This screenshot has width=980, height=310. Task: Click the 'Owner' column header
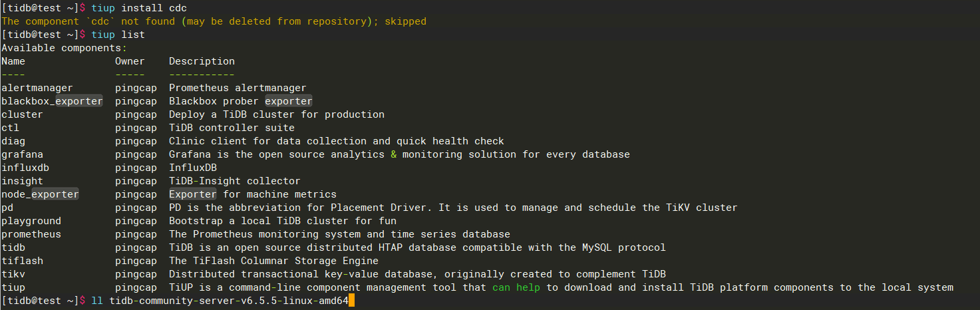130,61
